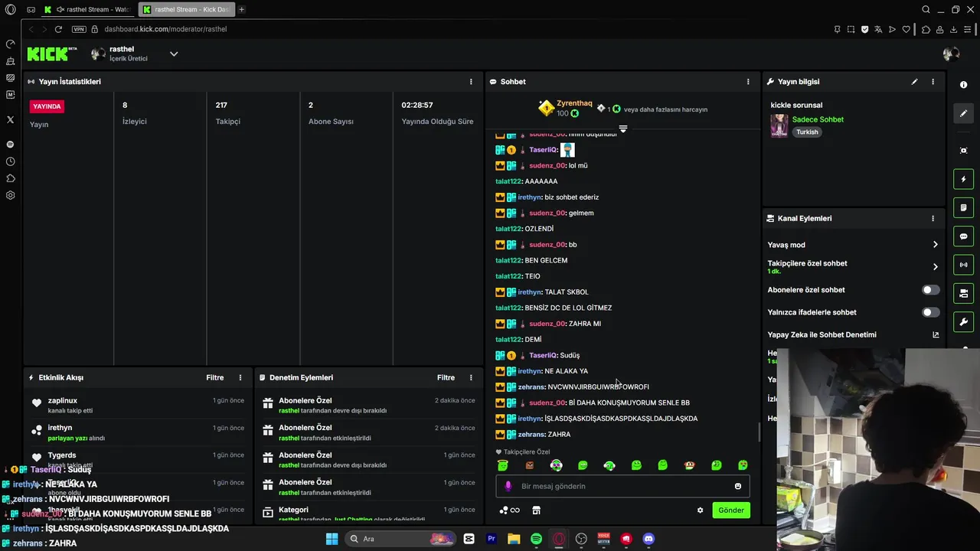Open history clock in browser sidebar
Screen dimensions: 980x551
(10, 161)
